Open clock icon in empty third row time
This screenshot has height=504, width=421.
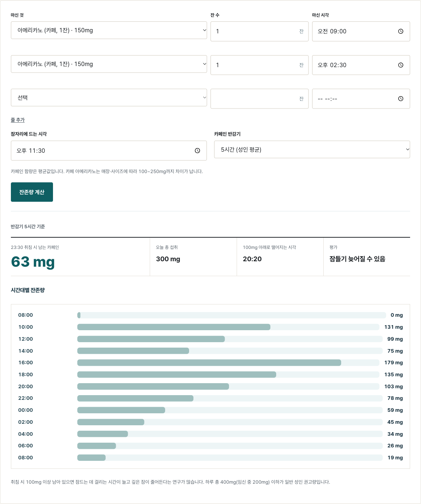(401, 99)
